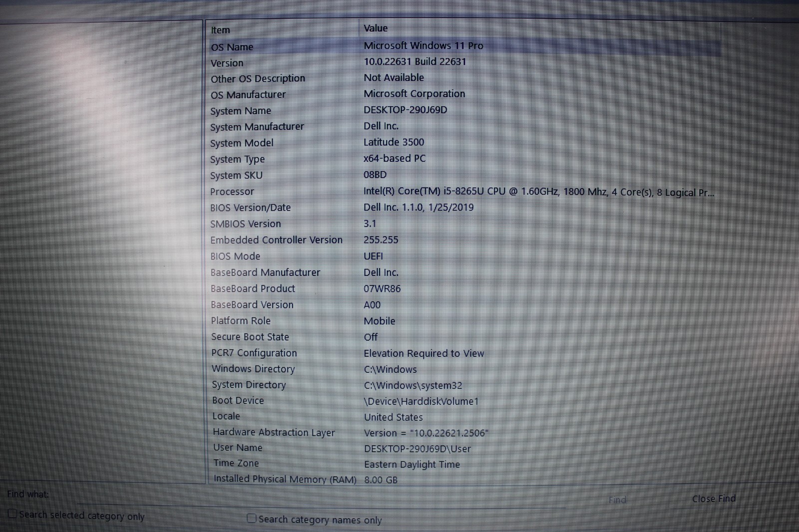The height and width of the screenshot is (532, 799).
Task: Click the '255.255' value
Action: pyautogui.click(x=381, y=240)
